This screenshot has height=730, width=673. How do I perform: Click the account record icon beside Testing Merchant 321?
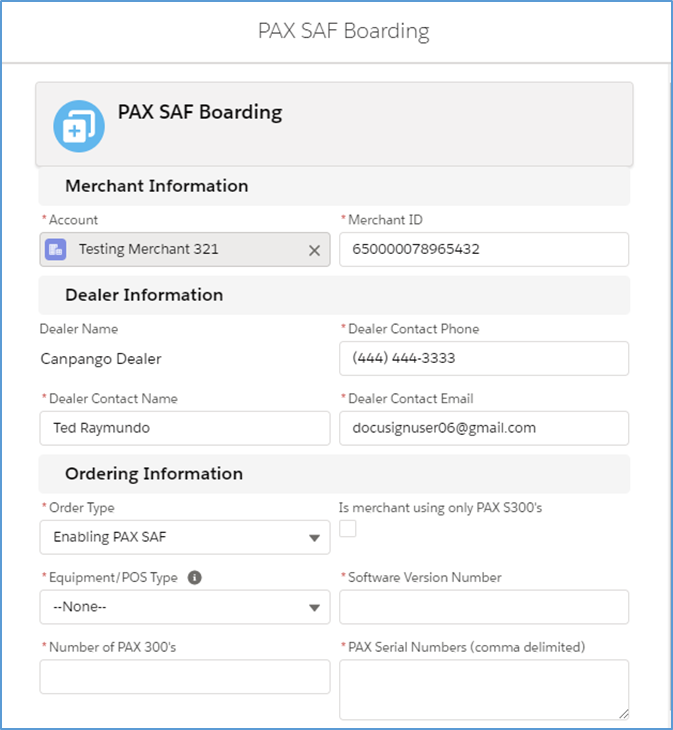tap(55, 250)
